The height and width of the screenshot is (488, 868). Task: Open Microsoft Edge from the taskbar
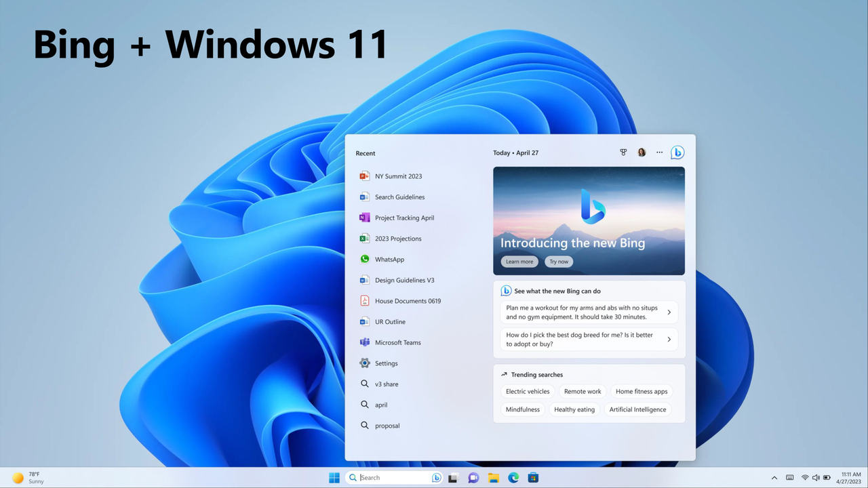513,478
